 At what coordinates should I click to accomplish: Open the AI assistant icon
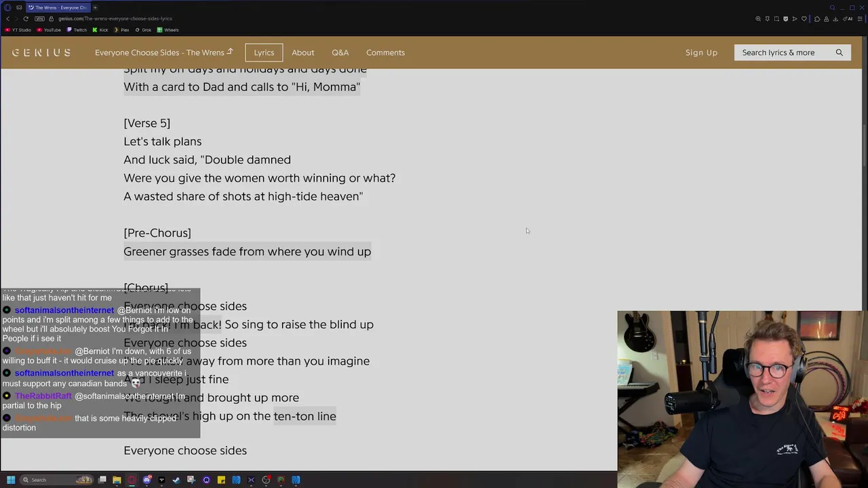coord(848,19)
